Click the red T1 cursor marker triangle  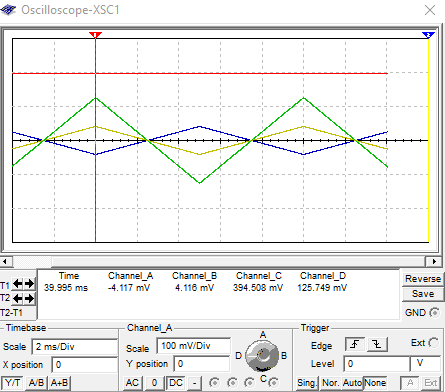coord(95,35)
